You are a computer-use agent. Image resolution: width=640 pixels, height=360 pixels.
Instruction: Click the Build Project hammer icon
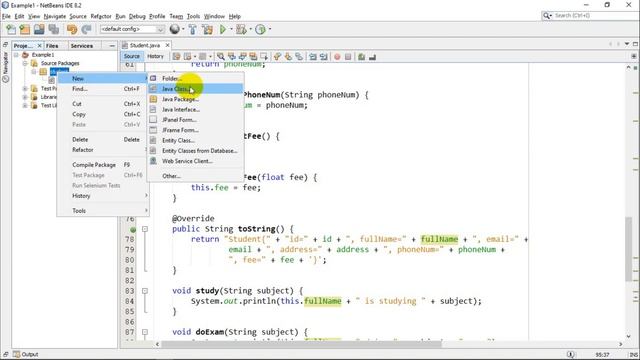[x=193, y=29]
